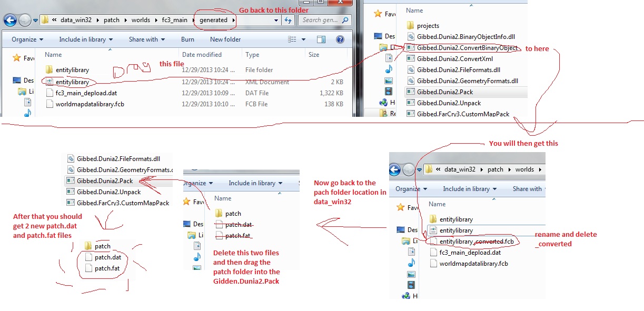Select Gibbed.Dunia2.Pack icon in bottom-left Gibbed list
This screenshot has height=311, width=644.
tap(71, 180)
